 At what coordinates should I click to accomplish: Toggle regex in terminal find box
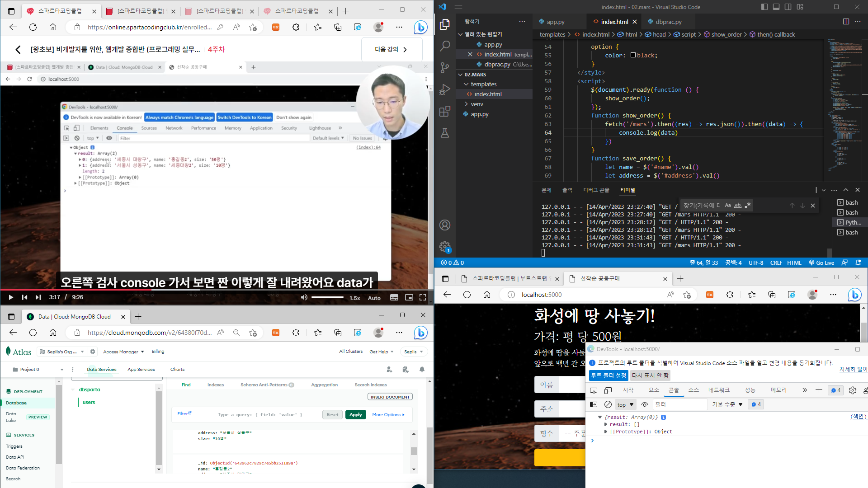748,205
